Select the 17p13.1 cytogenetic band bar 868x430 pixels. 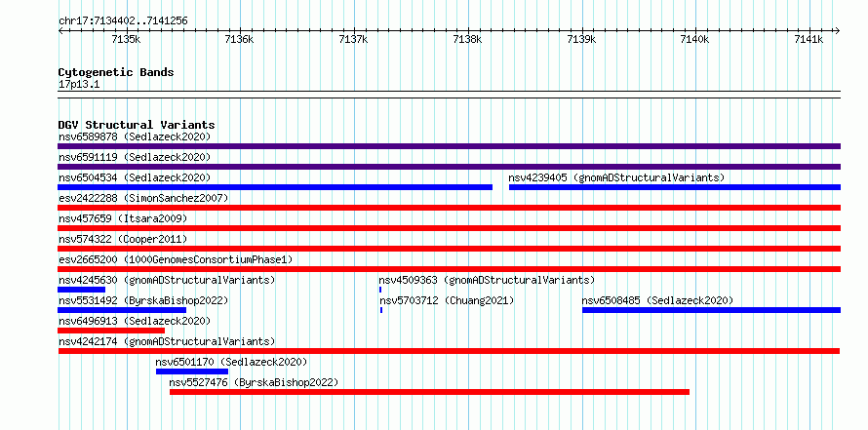(x=449, y=94)
